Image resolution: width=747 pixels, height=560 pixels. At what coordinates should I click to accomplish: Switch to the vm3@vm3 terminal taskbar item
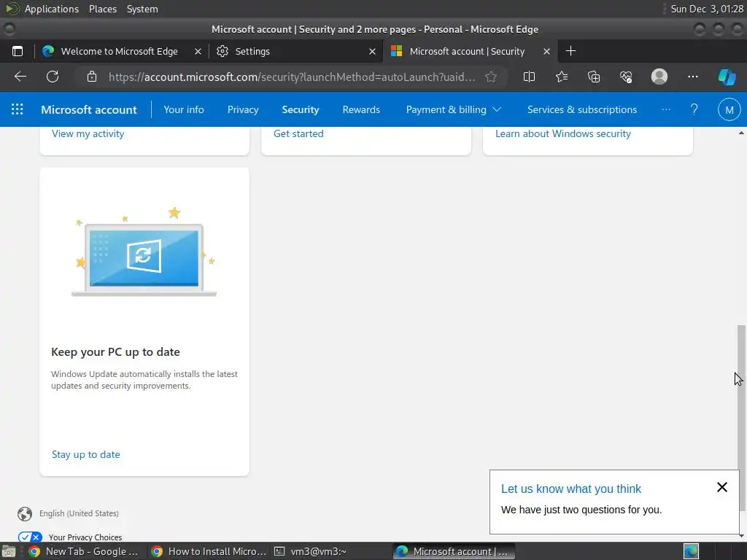[311, 551]
